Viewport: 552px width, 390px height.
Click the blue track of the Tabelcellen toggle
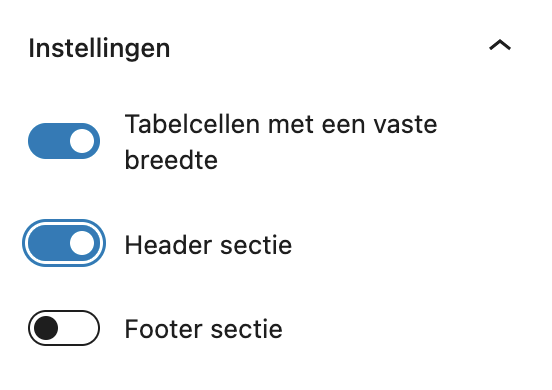coord(49,141)
